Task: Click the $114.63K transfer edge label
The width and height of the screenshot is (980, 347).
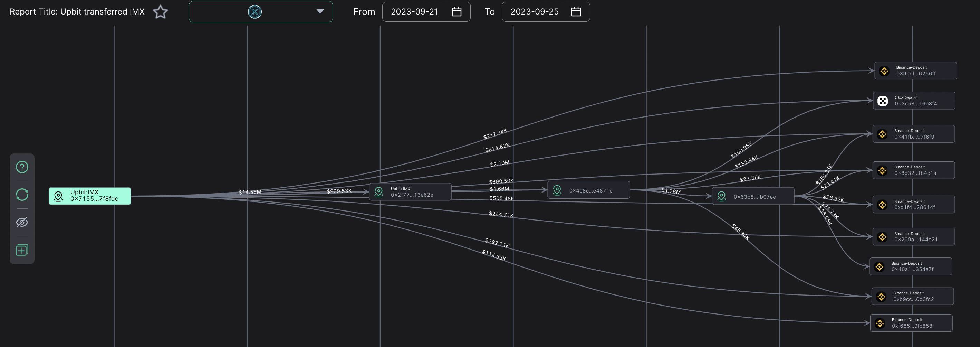Action: (494, 255)
